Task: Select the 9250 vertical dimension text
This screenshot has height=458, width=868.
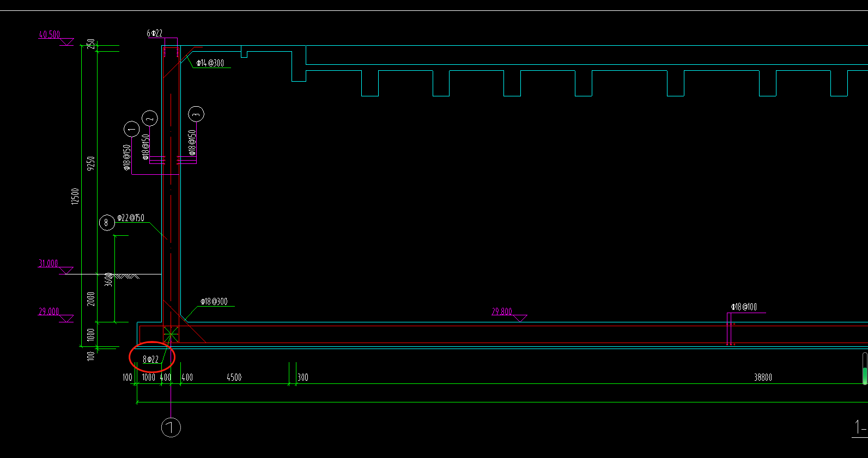Action: (91, 163)
